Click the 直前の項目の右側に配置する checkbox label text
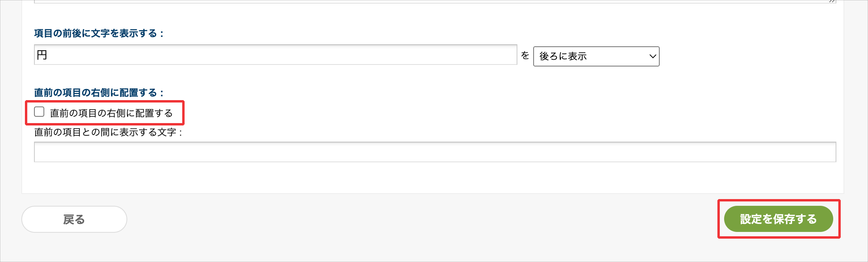Viewport: 868px width, 262px height. click(111, 114)
